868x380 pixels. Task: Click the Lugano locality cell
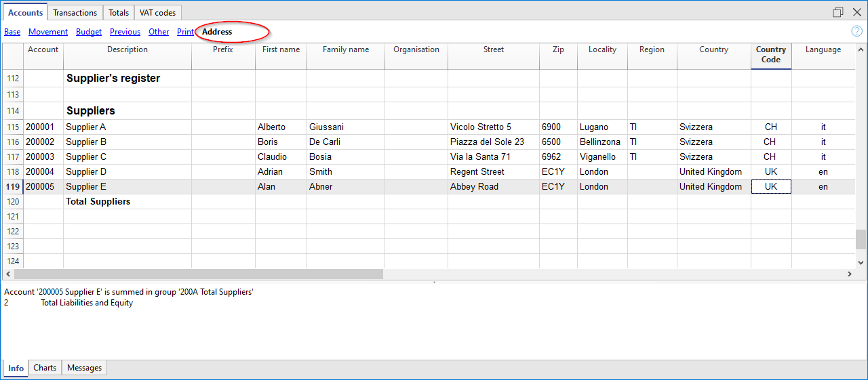click(594, 127)
